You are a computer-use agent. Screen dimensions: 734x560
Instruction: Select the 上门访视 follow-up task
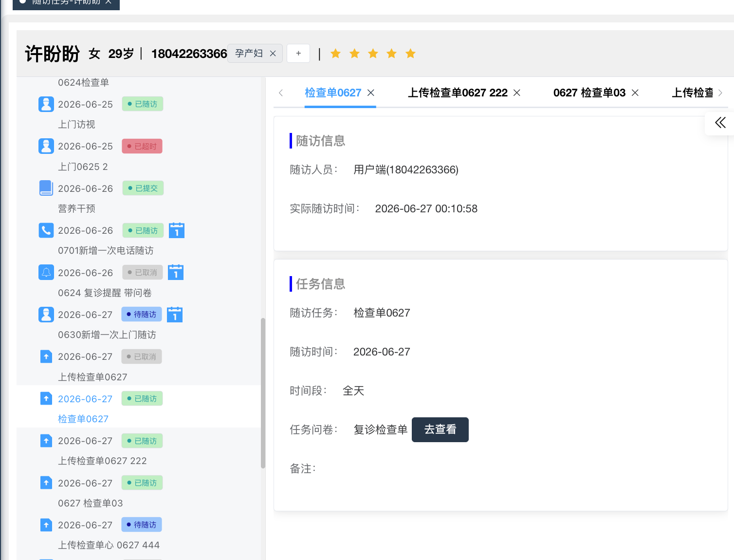pyautogui.click(x=76, y=125)
